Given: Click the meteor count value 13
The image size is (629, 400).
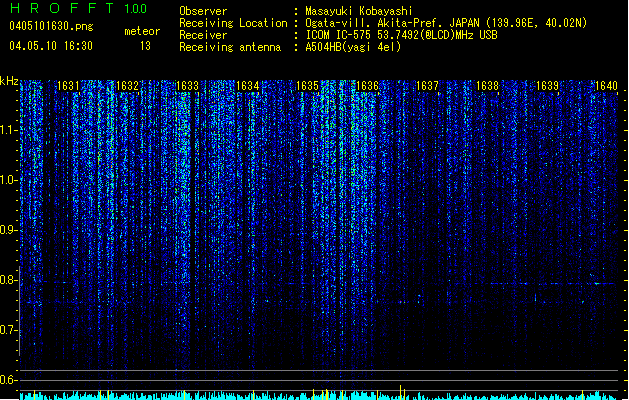Looking at the screenshot, I should 145,46.
